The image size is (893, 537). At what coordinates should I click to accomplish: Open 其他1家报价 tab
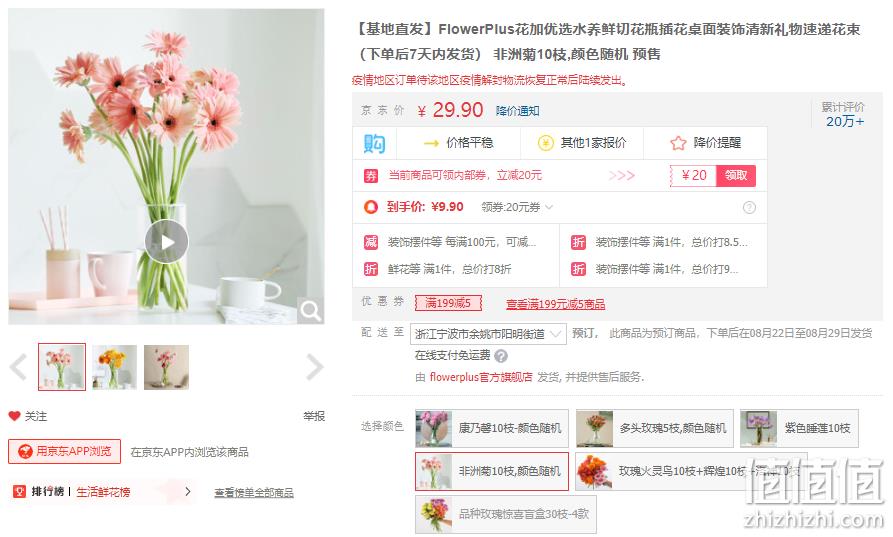pos(582,143)
